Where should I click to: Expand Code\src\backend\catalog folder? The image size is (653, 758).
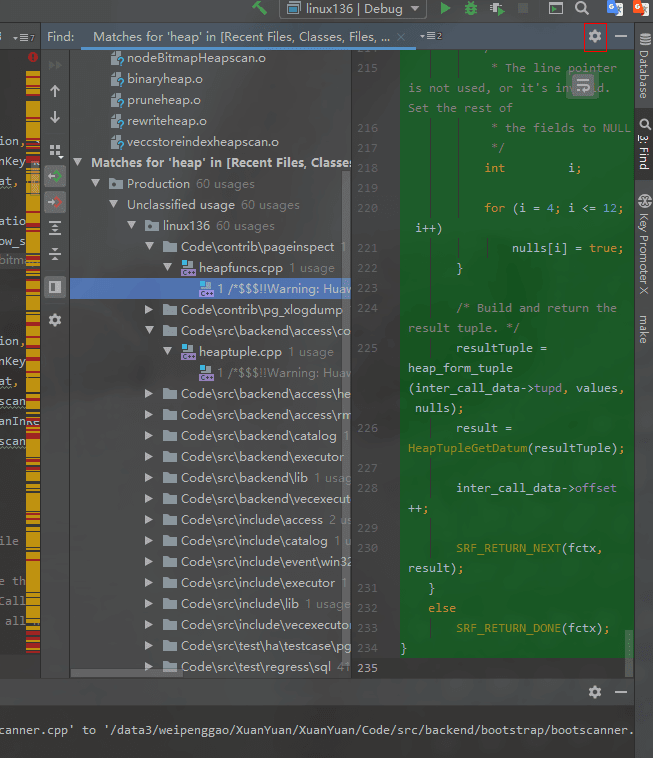[x=149, y=436]
